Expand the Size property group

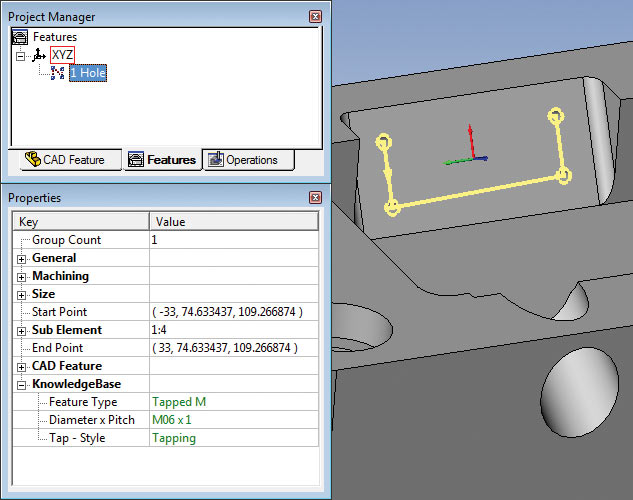click(21, 295)
